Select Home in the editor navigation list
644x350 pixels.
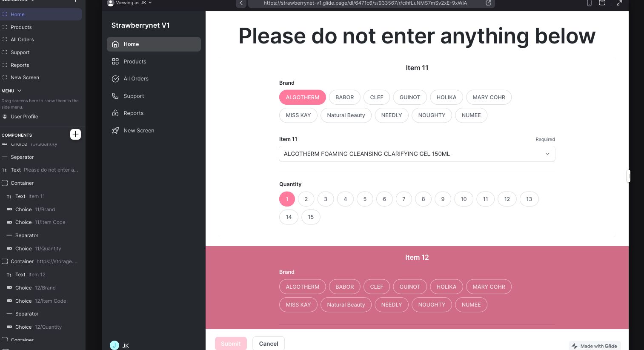[41, 14]
